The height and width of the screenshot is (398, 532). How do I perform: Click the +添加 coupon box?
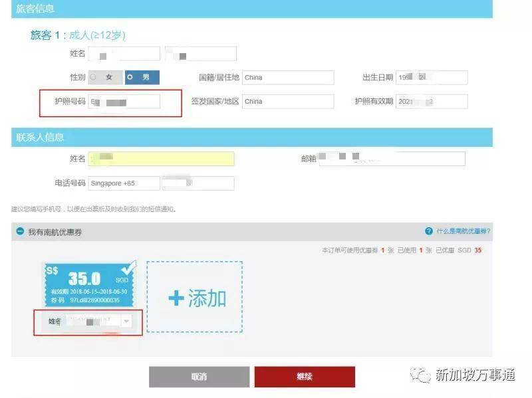[194, 296]
